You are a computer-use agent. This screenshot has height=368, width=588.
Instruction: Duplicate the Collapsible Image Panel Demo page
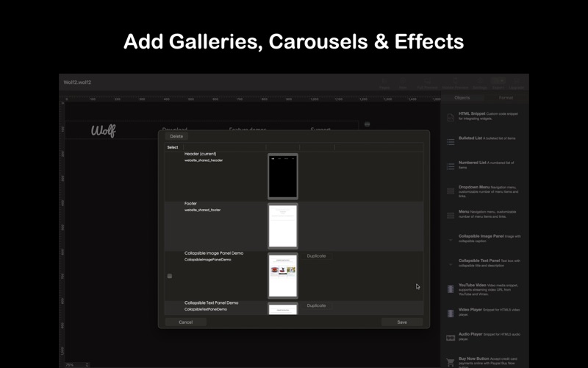316,256
